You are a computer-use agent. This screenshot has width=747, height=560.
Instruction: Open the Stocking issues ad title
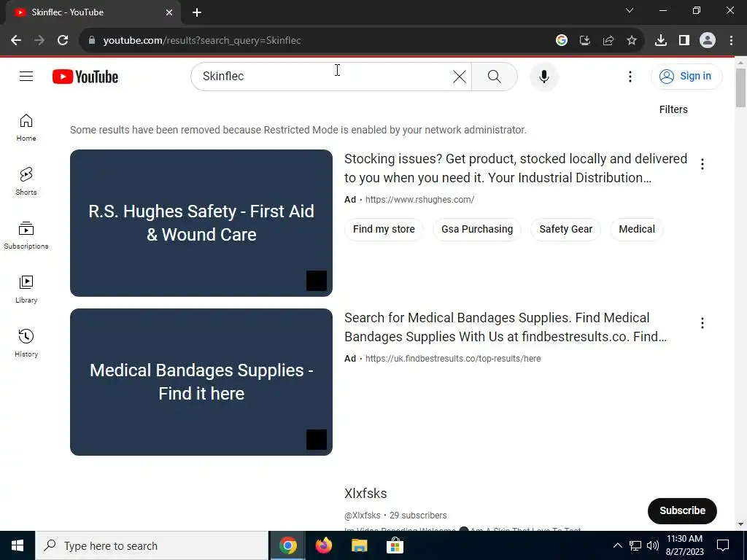click(516, 168)
